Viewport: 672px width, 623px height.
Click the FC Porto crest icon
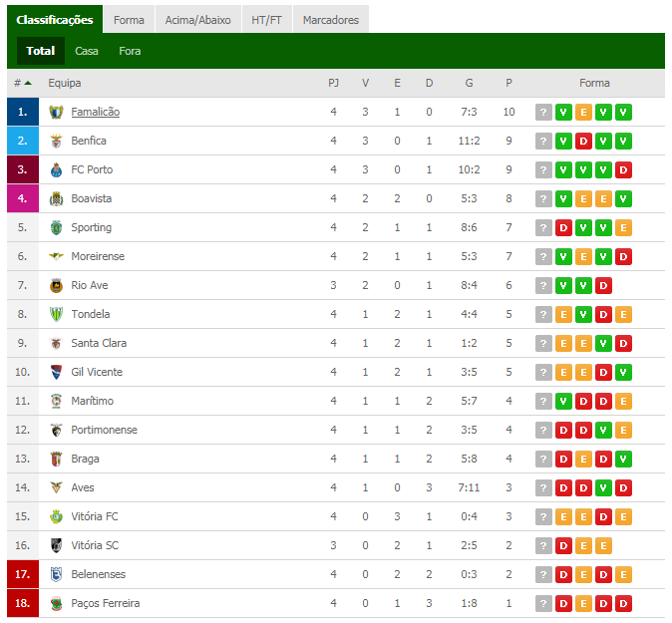tap(56, 170)
